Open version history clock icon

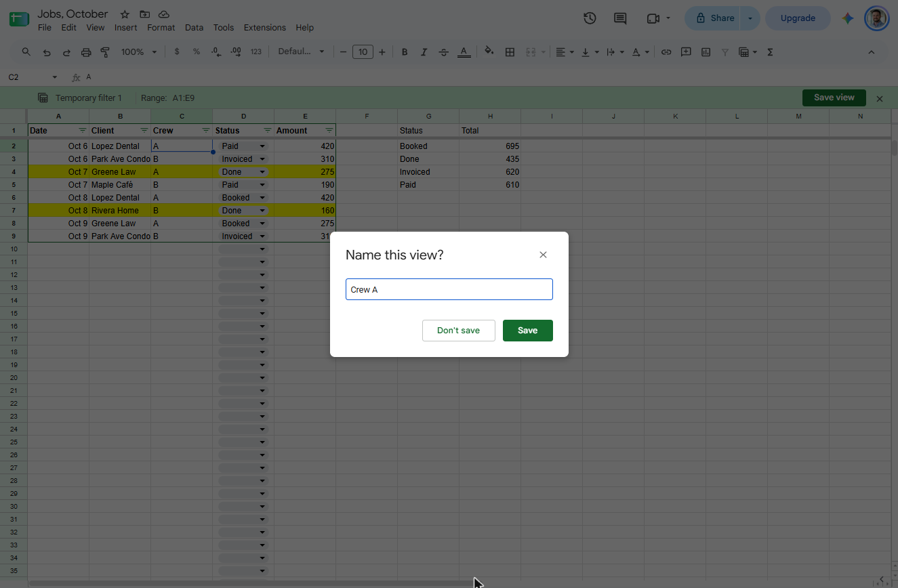pyautogui.click(x=590, y=18)
